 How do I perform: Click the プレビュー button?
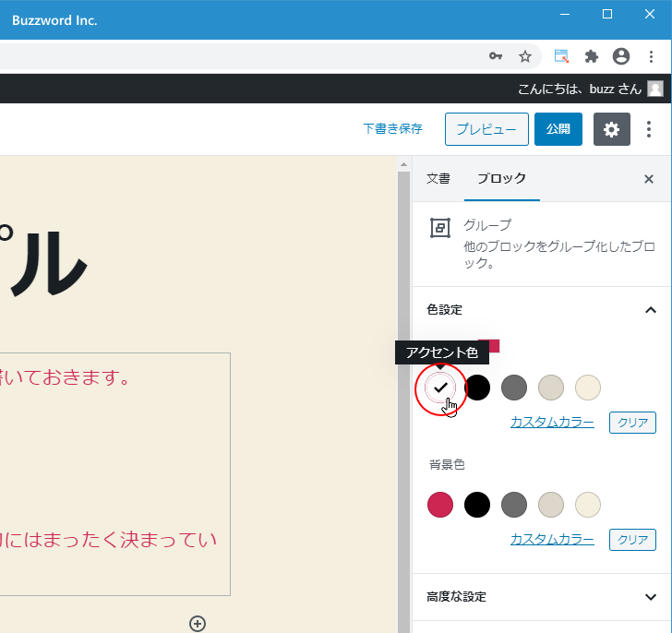486,129
